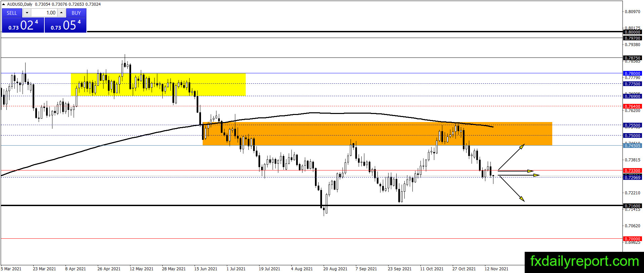This screenshot has width=644, height=273.
Task: Increase trade volume with the up arrow
Action: pos(61,13)
